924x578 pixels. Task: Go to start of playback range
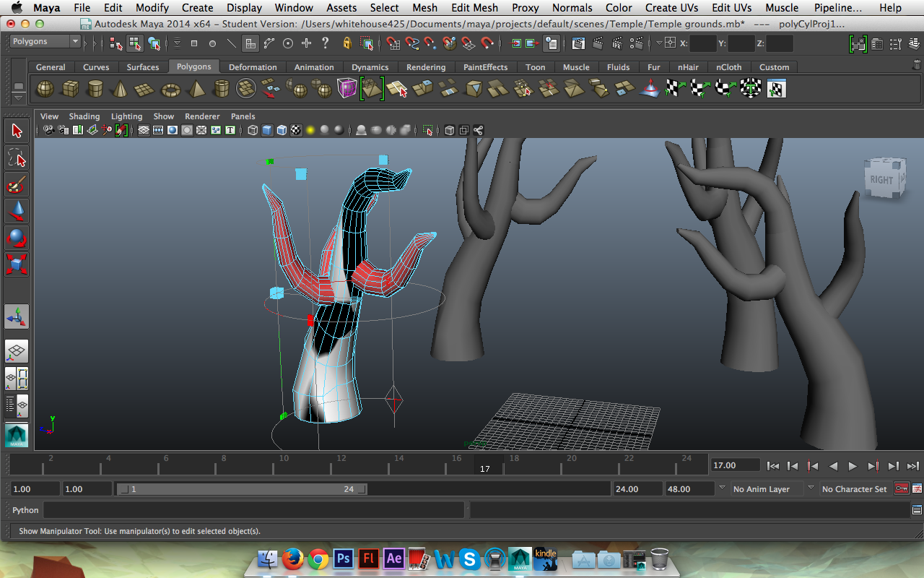pyautogui.click(x=773, y=466)
